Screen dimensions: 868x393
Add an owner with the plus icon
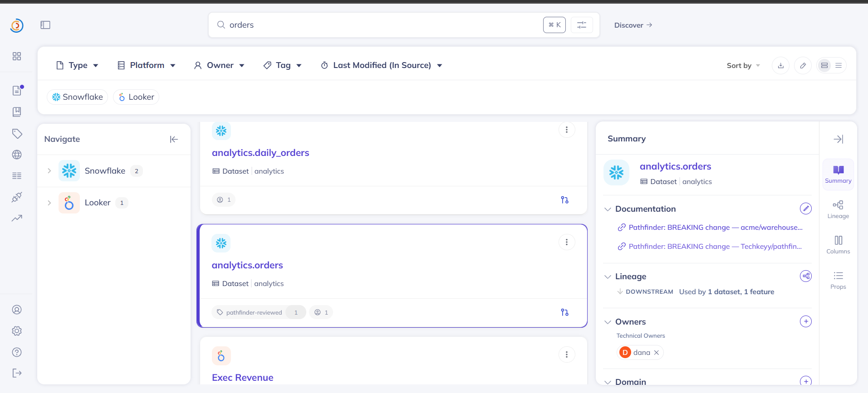(806, 321)
